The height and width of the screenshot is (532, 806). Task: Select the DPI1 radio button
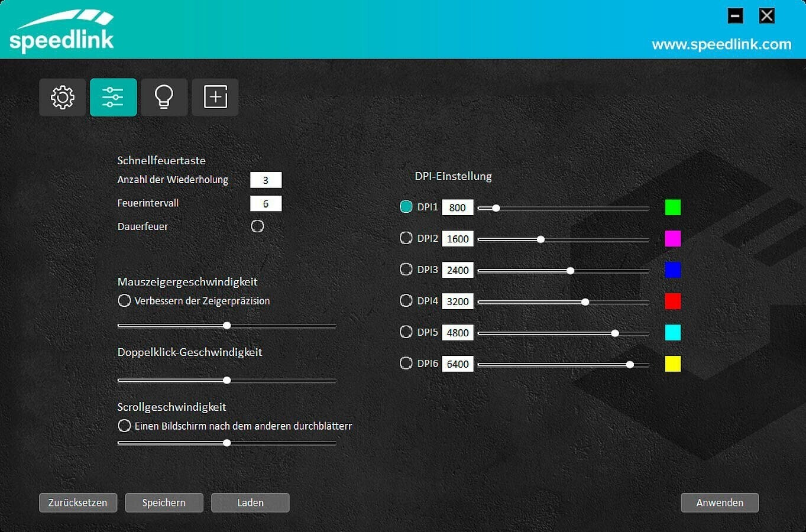click(x=406, y=207)
